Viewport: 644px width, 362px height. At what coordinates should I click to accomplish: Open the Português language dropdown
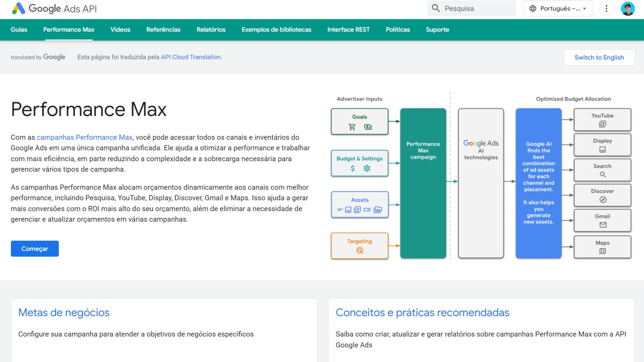557,8
